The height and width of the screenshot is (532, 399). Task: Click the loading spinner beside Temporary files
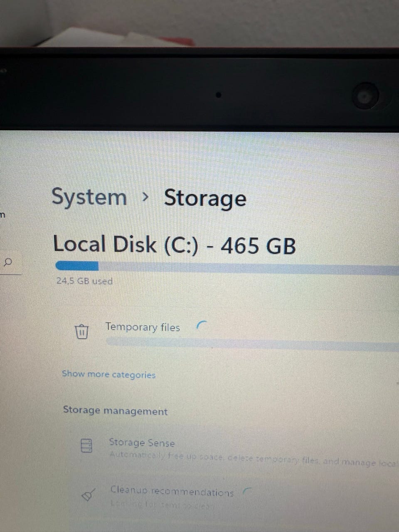201,325
